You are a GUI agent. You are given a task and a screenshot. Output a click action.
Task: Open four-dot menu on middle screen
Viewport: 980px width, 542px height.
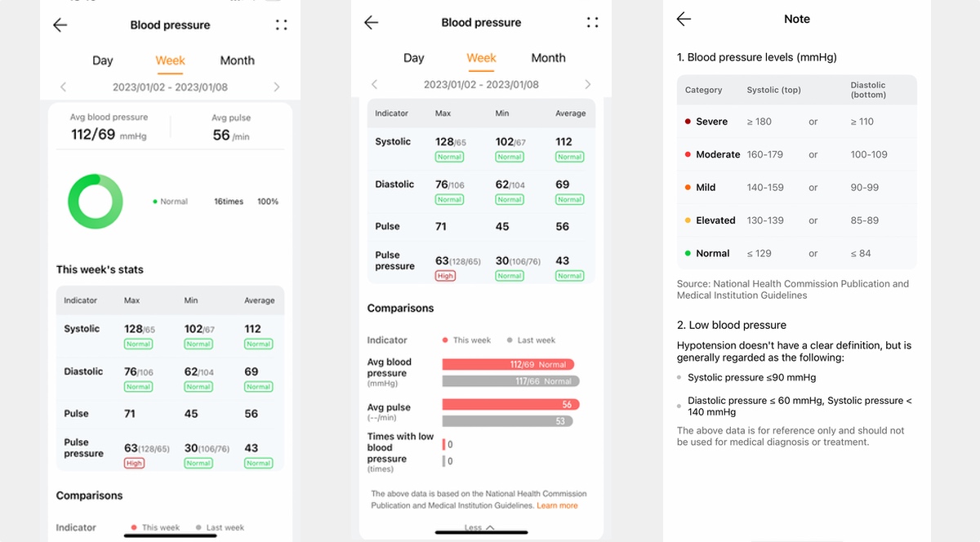click(593, 23)
